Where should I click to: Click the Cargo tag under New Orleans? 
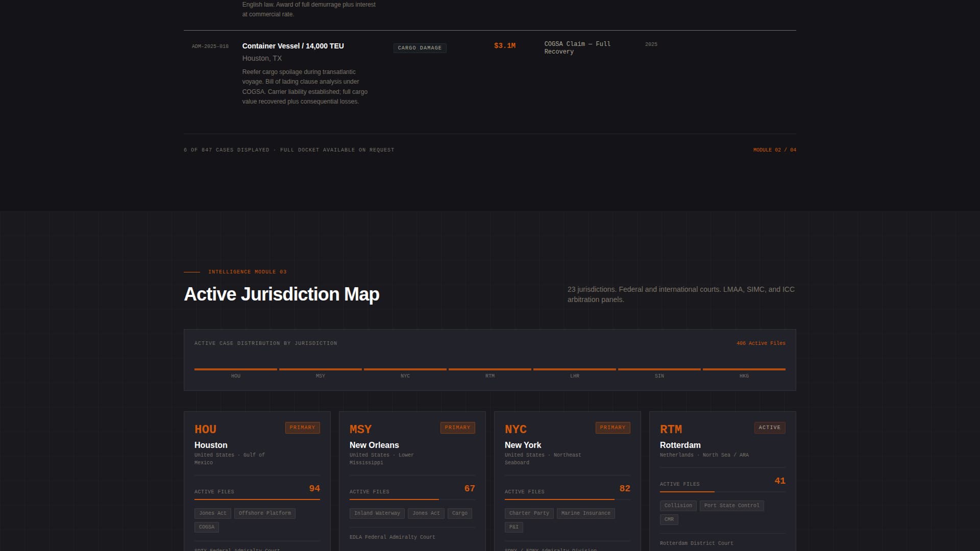[x=459, y=513]
